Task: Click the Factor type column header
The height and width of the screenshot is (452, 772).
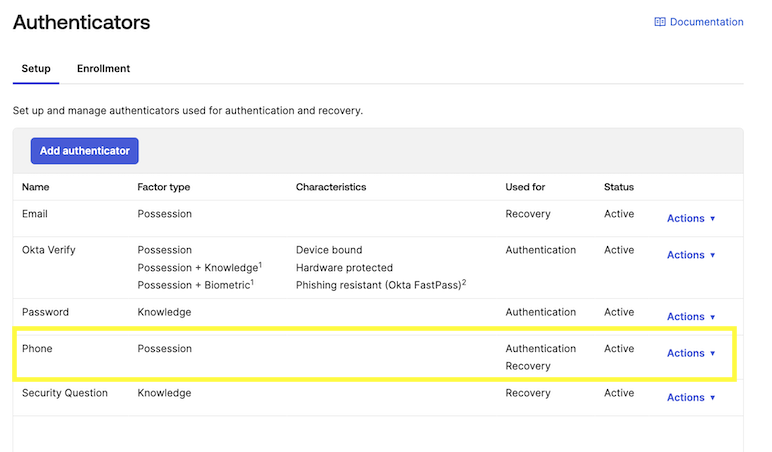Action: tap(164, 187)
